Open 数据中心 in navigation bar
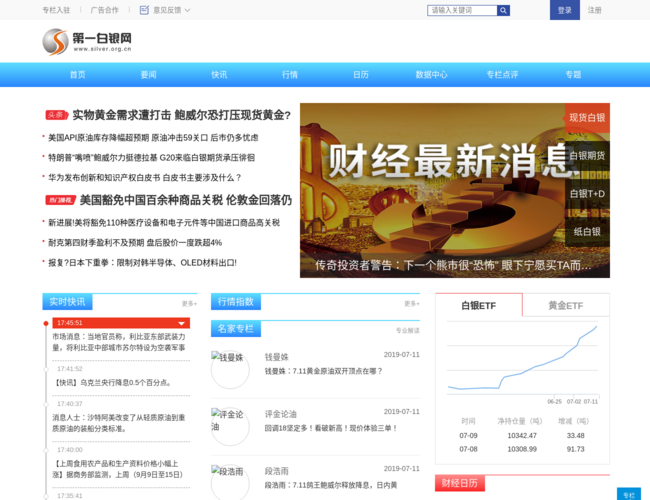This screenshot has height=500, width=650. 432,75
